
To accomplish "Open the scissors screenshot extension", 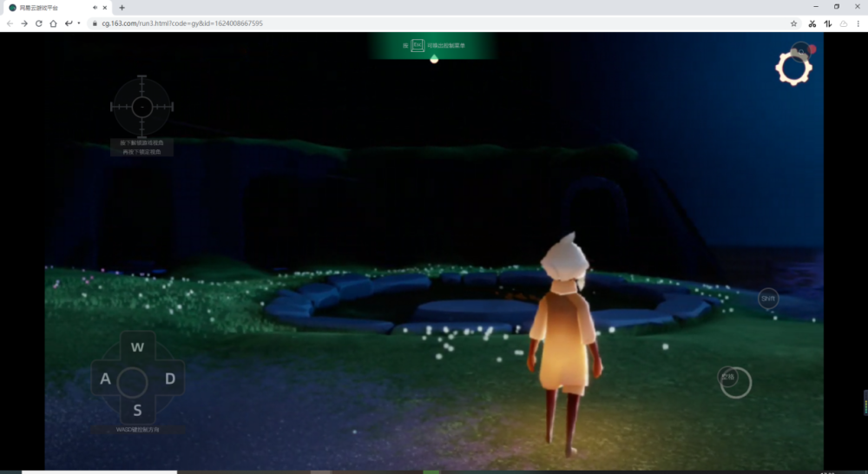I will [x=812, y=23].
